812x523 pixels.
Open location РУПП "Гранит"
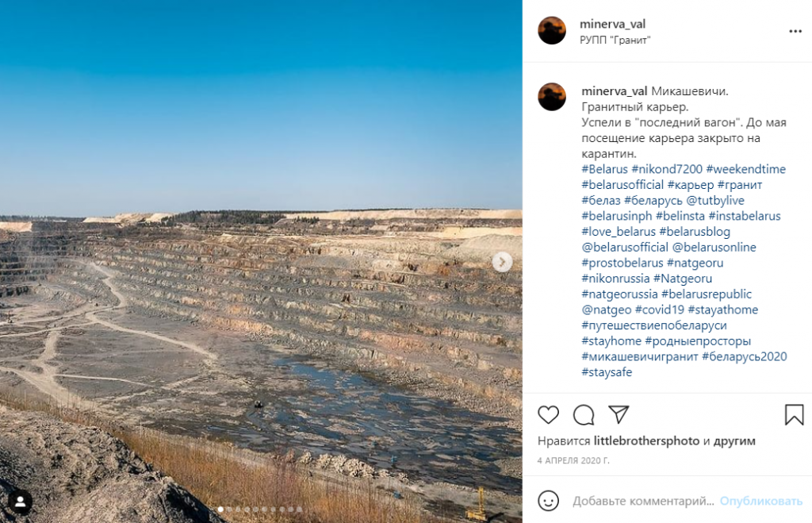[615, 40]
